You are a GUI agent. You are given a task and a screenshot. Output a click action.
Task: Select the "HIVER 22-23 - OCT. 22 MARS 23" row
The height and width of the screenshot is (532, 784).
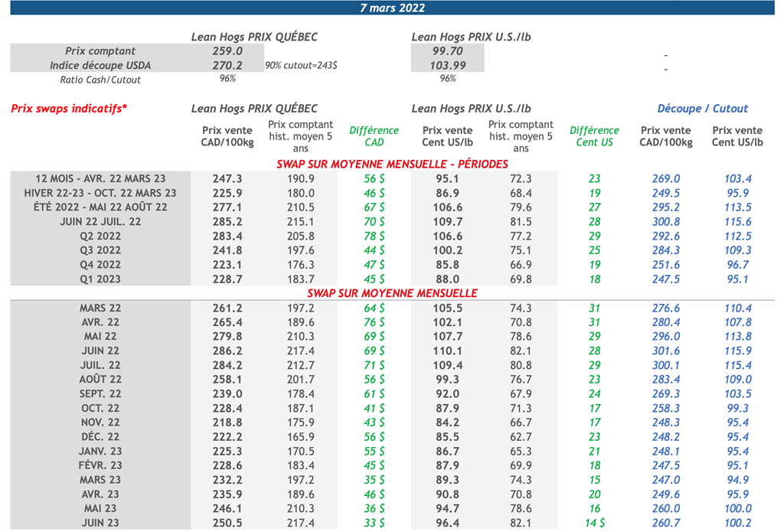pos(100,193)
